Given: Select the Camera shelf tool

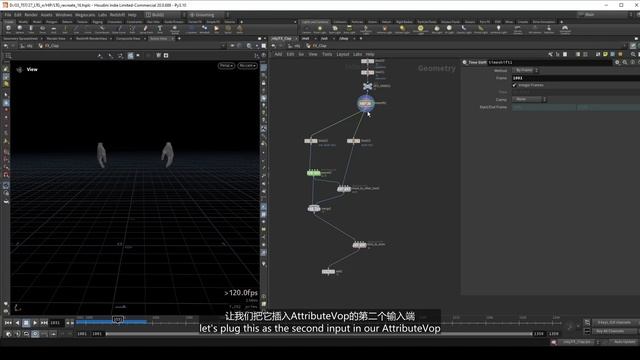Looking at the screenshot, I should click(x=306, y=29).
